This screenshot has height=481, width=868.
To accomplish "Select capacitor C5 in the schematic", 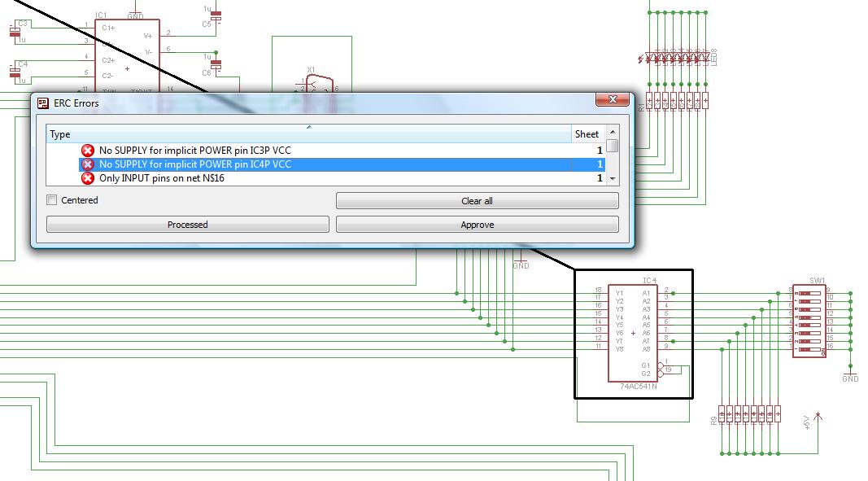I will 216,16.
